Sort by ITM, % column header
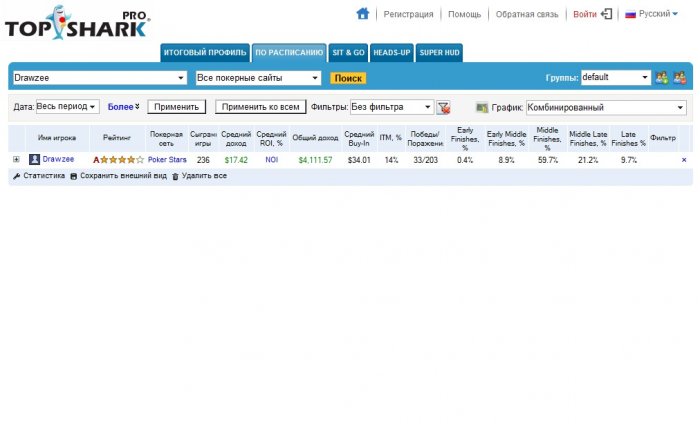The image size is (700, 424). pyautogui.click(x=391, y=138)
